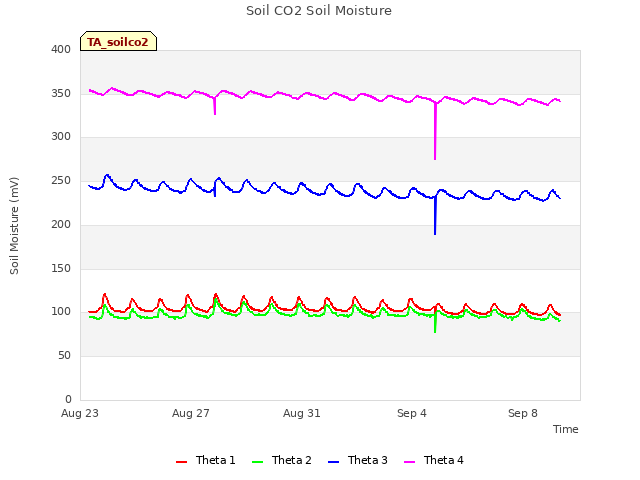This screenshot has height=480, width=640.
Task: Click the Theta 4 spike bottom near 275
Action: (435, 158)
